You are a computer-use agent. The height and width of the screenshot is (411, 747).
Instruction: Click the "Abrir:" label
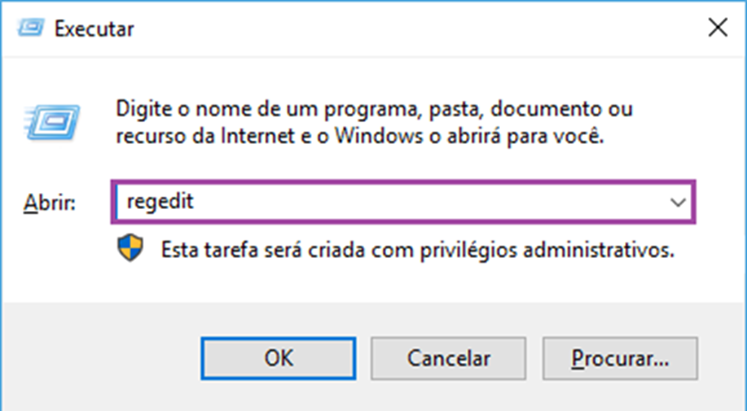[50, 203]
